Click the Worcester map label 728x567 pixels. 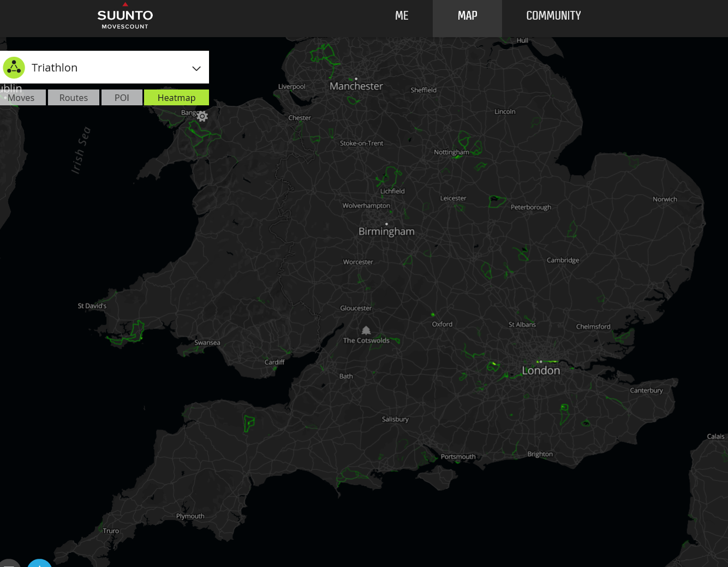point(358,262)
